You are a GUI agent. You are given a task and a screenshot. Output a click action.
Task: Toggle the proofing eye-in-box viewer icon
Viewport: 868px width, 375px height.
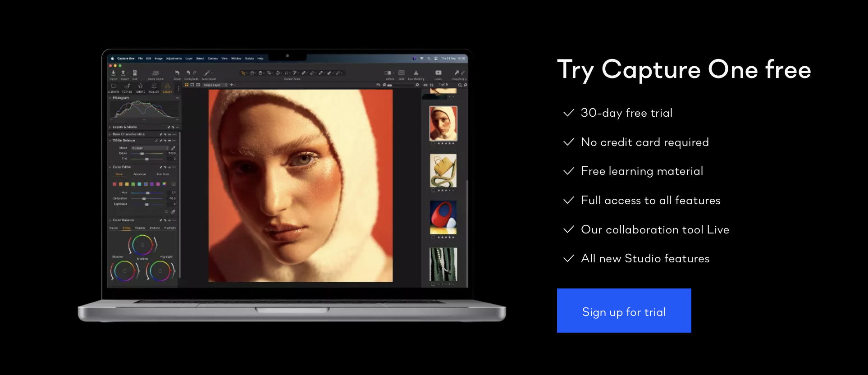point(198,85)
